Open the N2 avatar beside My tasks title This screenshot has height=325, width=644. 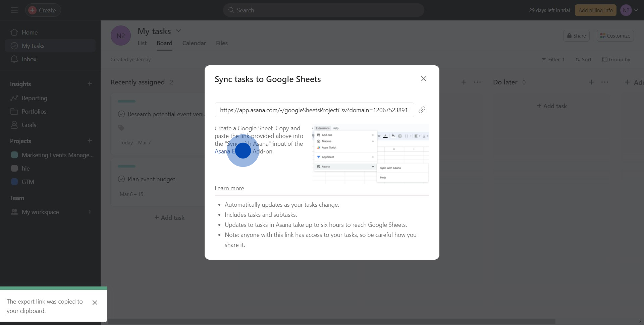point(121,36)
